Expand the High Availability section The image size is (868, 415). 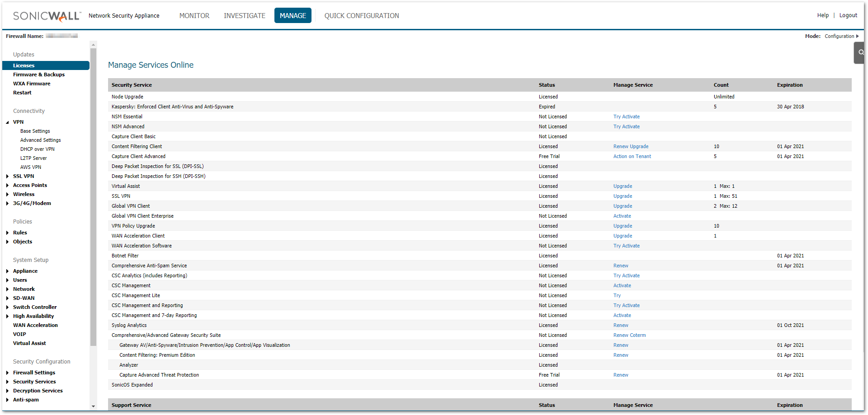pyautogui.click(x=7, y=316)
